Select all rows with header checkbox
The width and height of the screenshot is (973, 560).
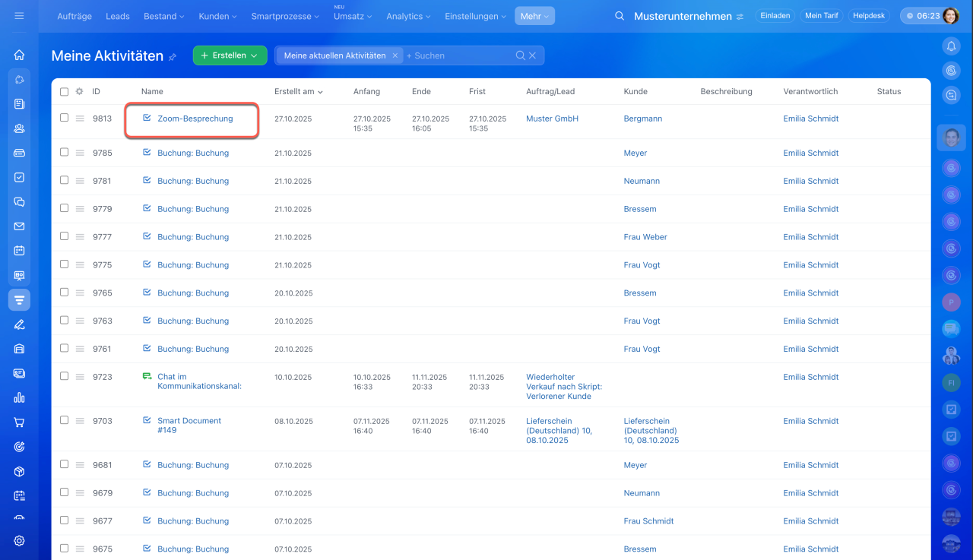(64, 92)
